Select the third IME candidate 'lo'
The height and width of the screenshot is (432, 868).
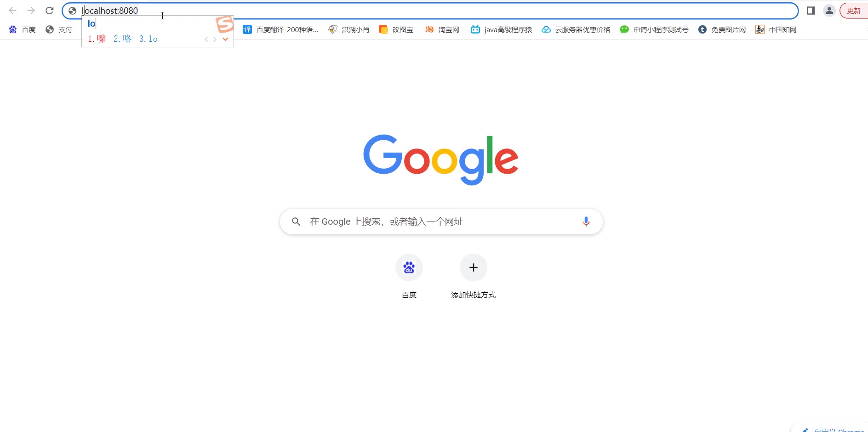pos(148,39)
